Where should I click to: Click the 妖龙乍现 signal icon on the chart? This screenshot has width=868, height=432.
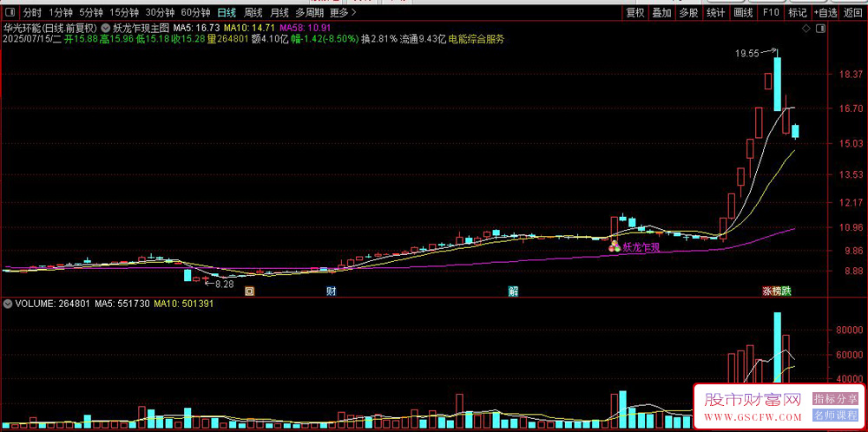[615, 247]
